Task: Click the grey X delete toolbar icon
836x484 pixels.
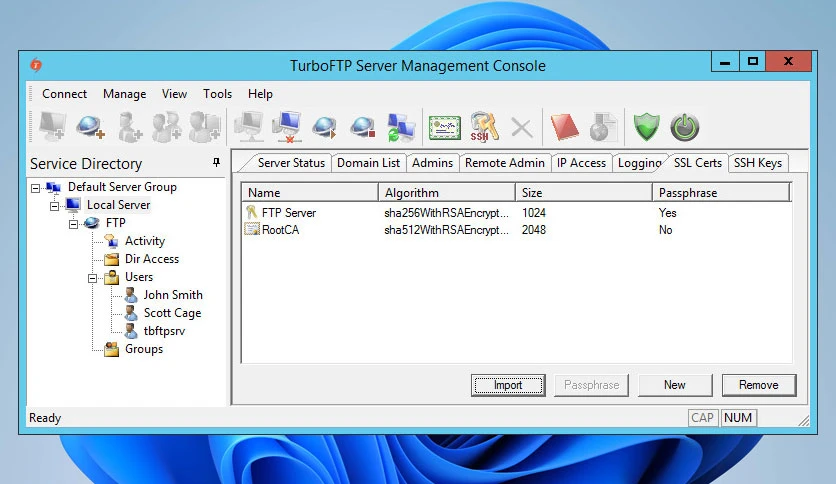Action: point(521,127)
